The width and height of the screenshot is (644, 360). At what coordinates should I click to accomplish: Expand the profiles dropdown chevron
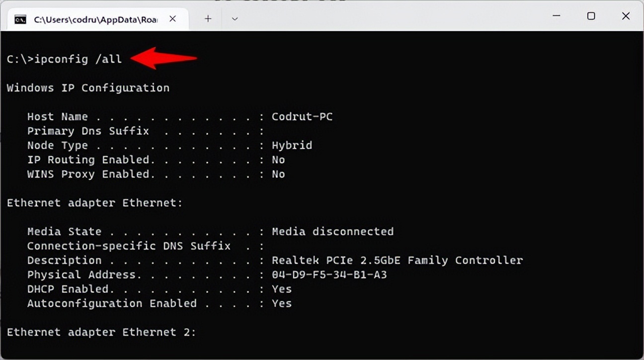pyautogui.click(x=235, y=19)
